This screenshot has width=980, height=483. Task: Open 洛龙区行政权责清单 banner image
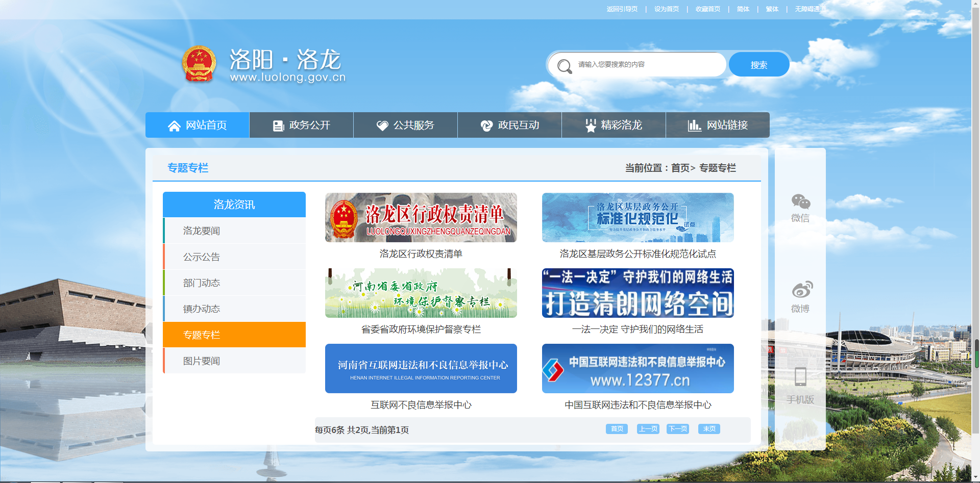coord(421,217)
